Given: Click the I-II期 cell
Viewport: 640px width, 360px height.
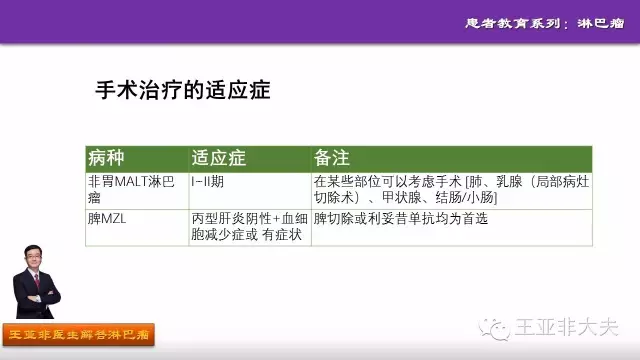Looking at the screenshot, I should tap(250, 191).
